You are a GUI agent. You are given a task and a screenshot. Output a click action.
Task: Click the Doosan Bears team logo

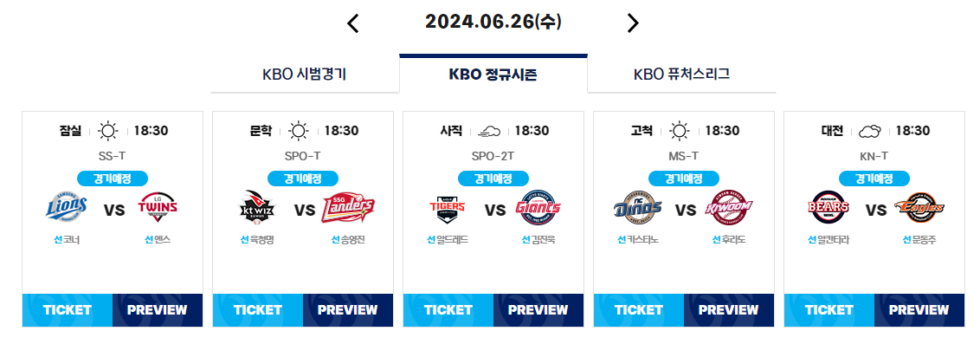pos(828,208)
